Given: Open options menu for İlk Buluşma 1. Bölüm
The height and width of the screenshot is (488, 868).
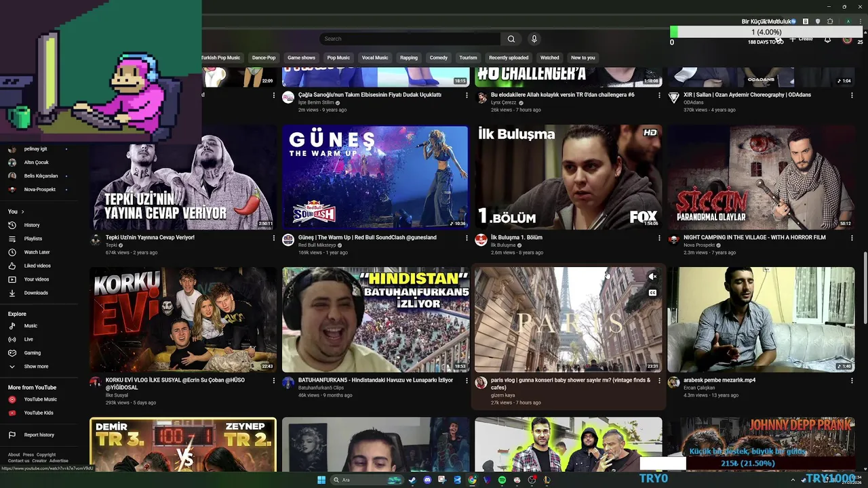Looking at the screenshot, I should (x=659, y=238).
